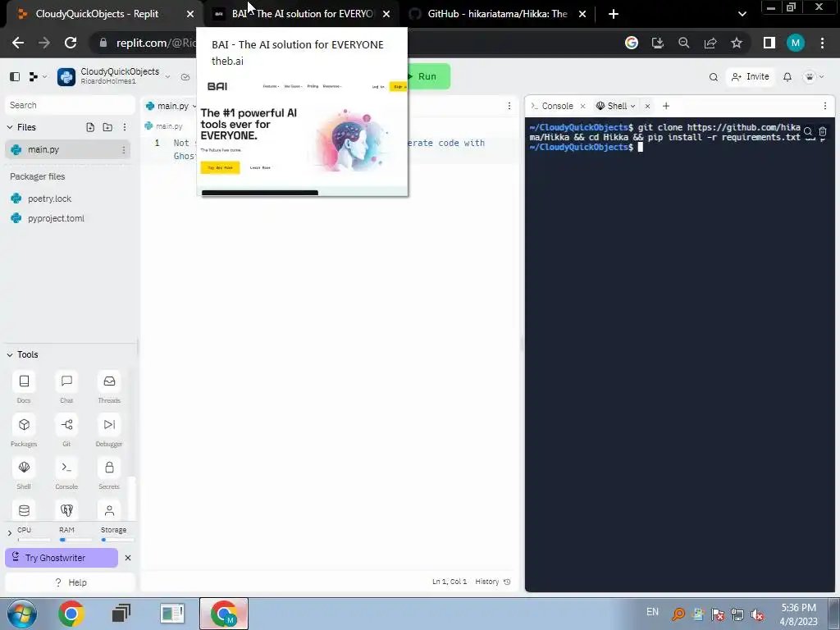840x630 pixels.
Task: Open the Chat tool
Action: 66,381
